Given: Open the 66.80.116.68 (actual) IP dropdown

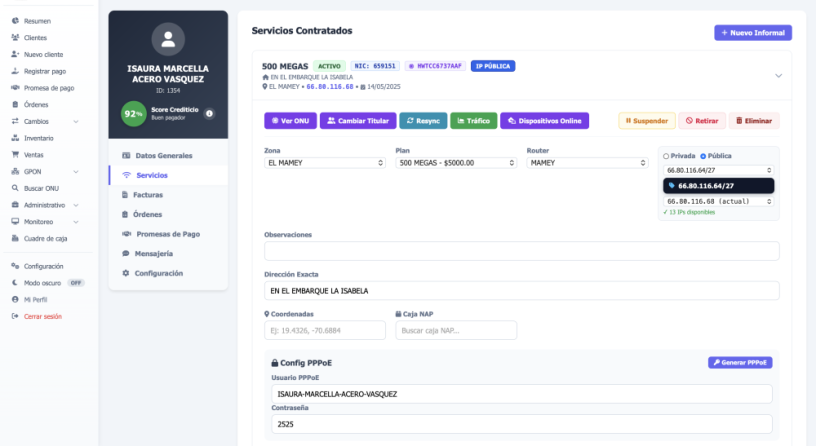Looking at the screenshot, I should pyautogui.click(x=718, y=201).
